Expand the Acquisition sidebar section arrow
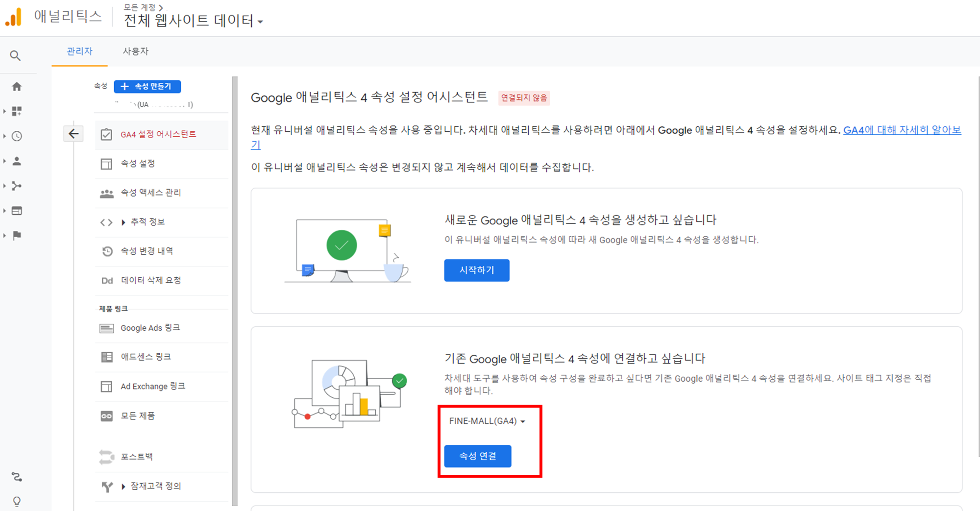The image size is (980, 511). pyautogui.click(x=4, y=186)
